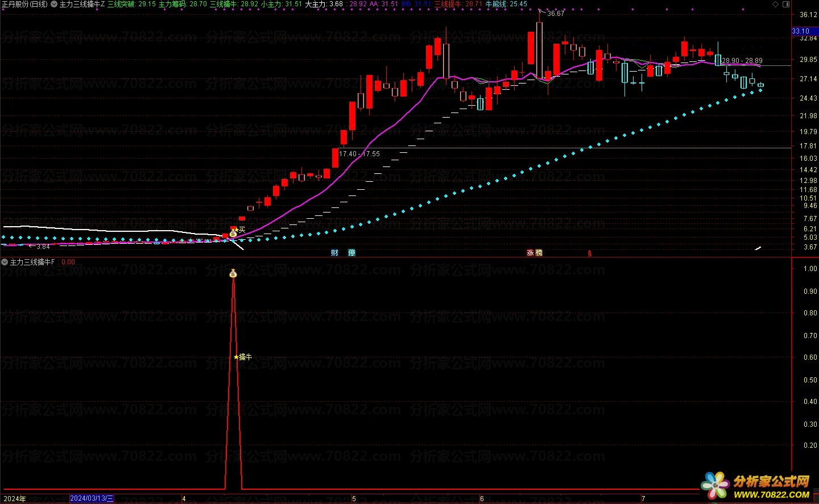The width and height of the screenshot is (819, 504).
Task: Click the money bag icon atop the indicator spike
Action: click(x=233, y=274)
